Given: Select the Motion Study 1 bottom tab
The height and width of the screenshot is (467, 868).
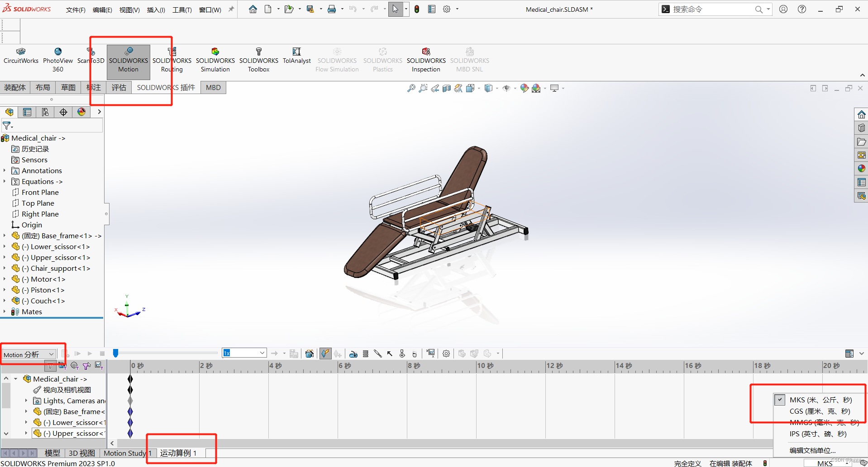Looking at the screenshot, I should pos(128,453).
